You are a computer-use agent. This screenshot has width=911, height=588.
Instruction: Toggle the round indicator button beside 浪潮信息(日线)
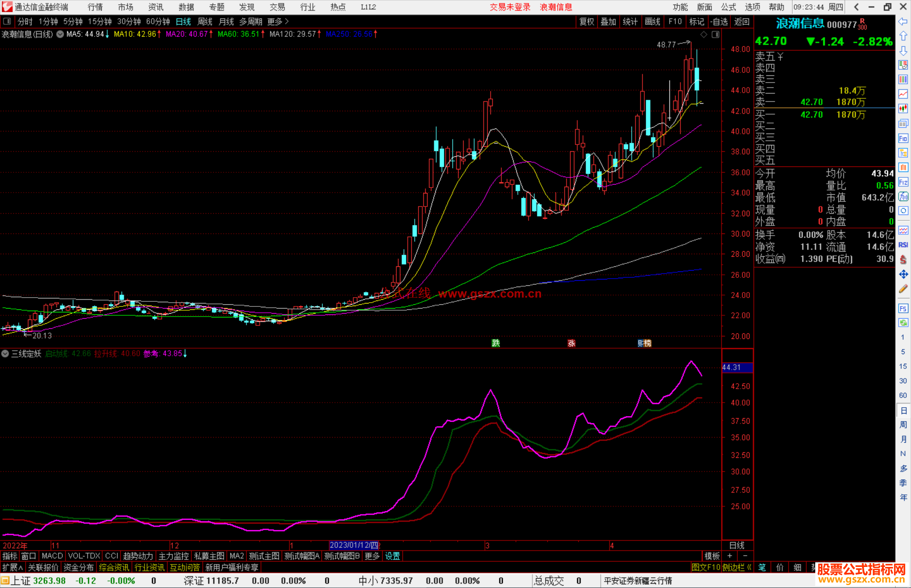[x=60, y=34]
